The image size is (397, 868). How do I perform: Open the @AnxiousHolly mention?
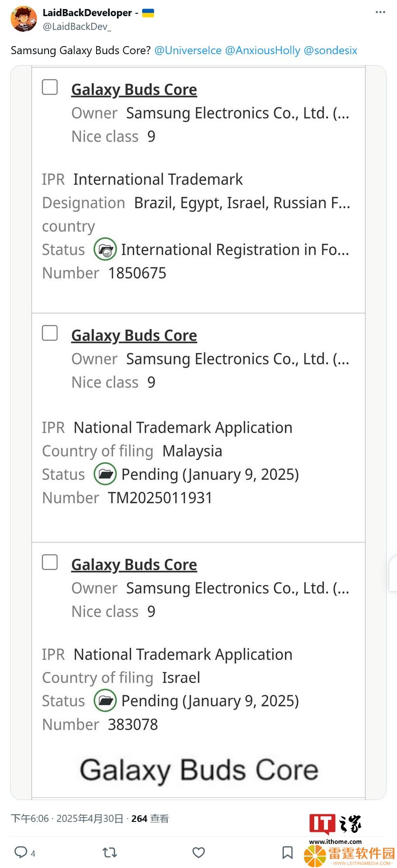coord(262,50)
